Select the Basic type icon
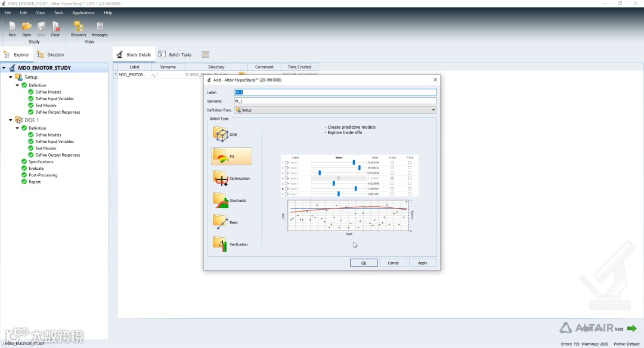This screenshot has height=348, width=644. click(x=220, y=222)
